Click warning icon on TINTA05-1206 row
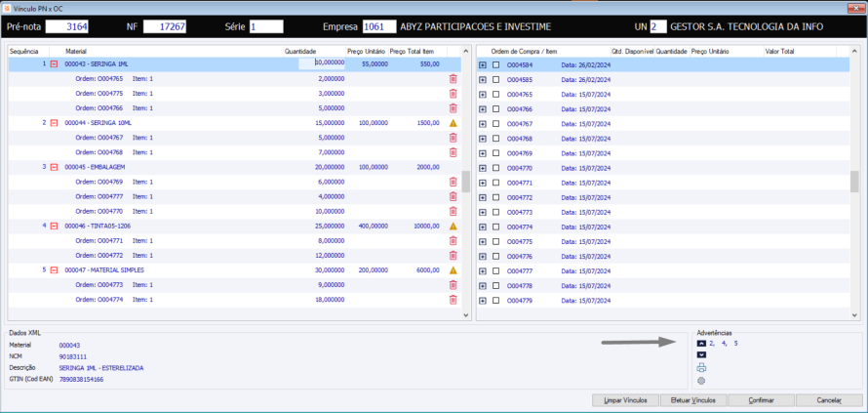This screenshot has height=413, width=868. pyautogui.click(x=453, y=227)
